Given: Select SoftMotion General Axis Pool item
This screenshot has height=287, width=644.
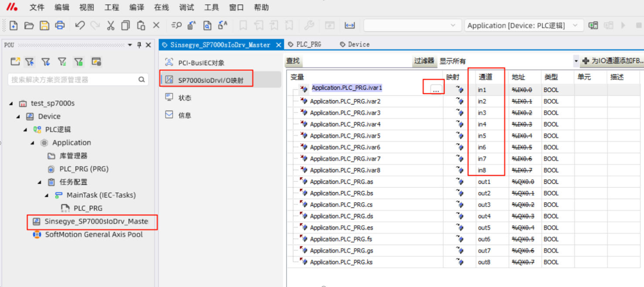Looking at the screenshot, I should tap(94, 234).
